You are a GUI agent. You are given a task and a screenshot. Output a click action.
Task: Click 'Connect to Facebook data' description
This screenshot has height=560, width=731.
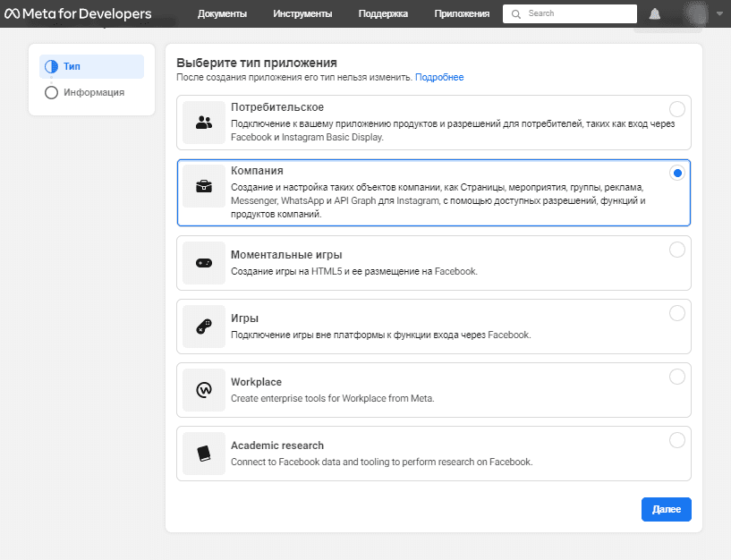[x=381, y=462]
